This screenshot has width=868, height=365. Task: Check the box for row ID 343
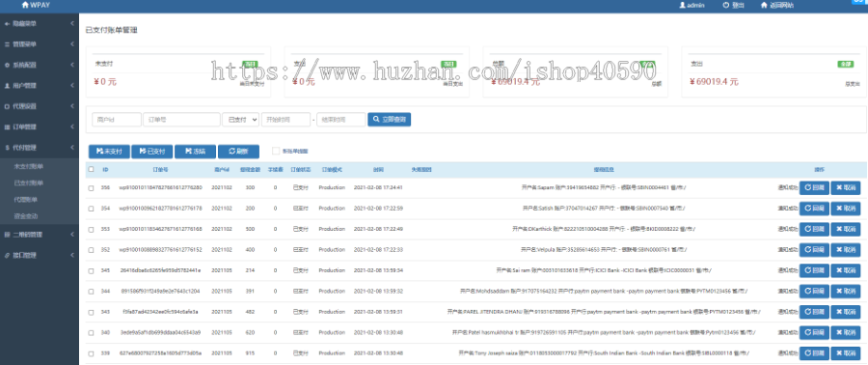(91, 312)
